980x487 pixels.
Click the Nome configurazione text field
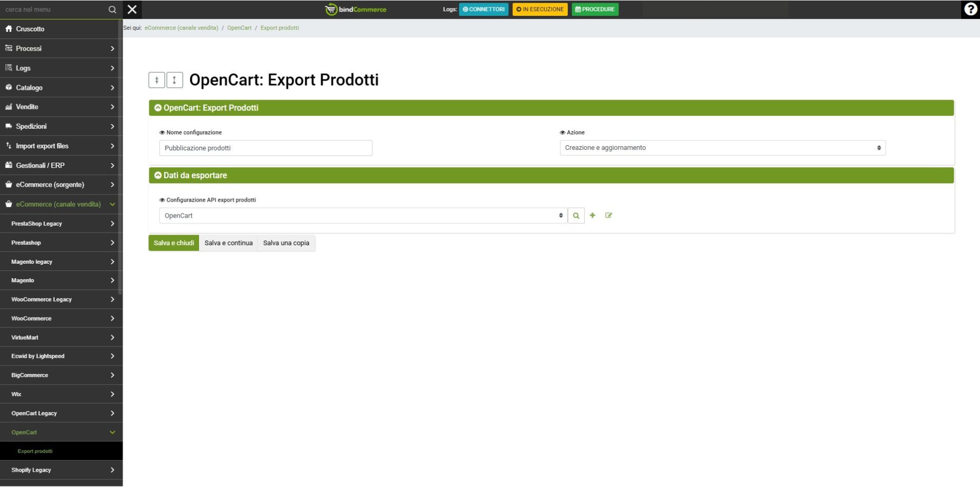coord(266,148)
